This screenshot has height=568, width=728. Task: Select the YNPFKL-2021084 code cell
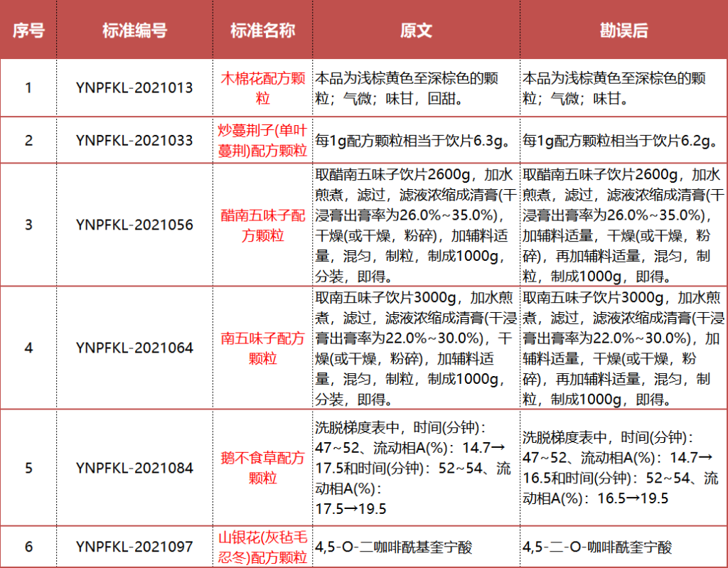coord(134,468)
